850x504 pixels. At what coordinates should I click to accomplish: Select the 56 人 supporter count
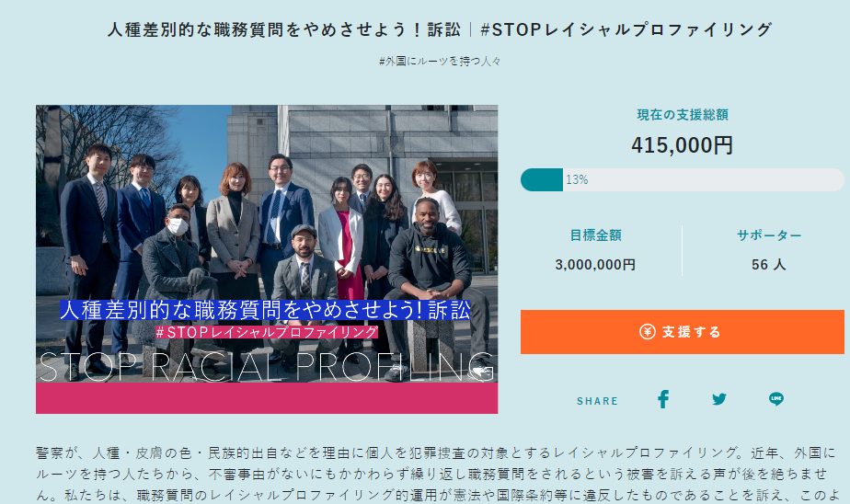click(769, 265)
